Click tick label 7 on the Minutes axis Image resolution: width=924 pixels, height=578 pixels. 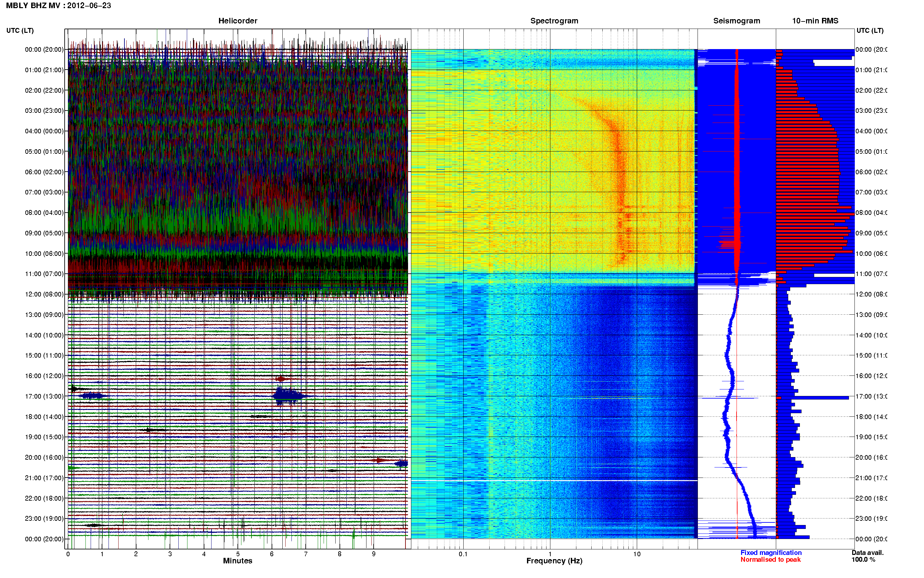pyautogui.click(x=306, y=554)
